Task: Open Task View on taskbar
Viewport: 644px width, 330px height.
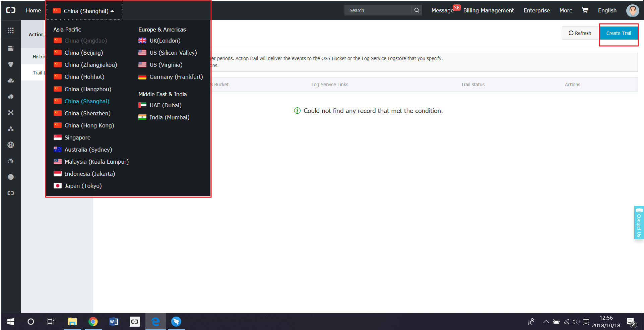Action: (x=51, y=322)
